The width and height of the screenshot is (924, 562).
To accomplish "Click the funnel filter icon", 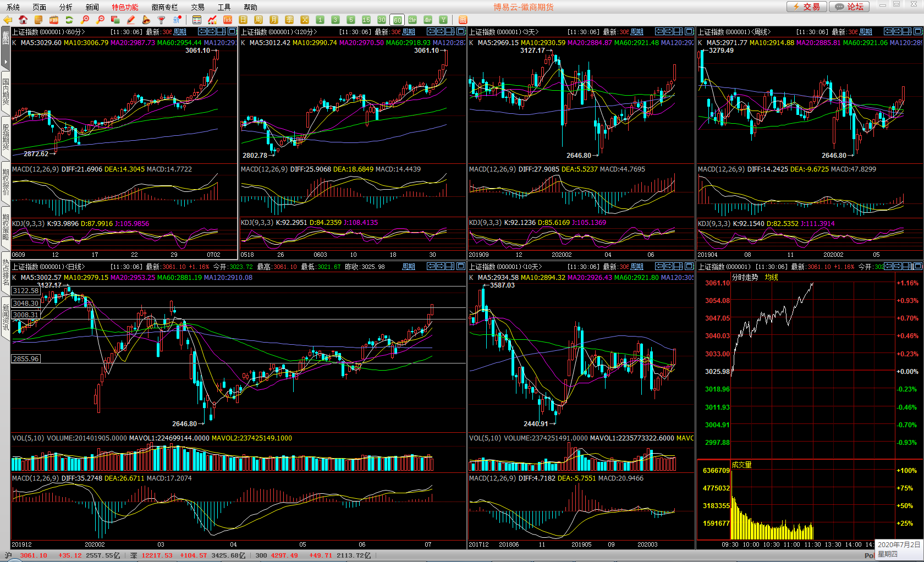I will tap(162, 20).
